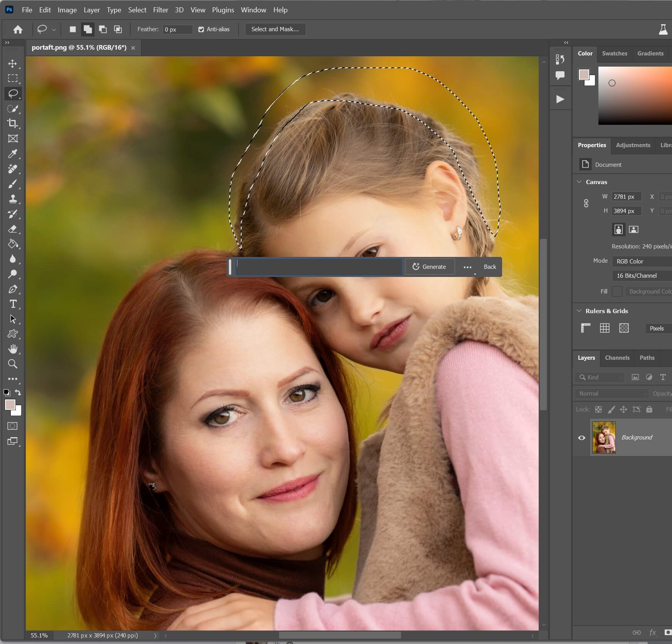
Task: Toggle Anti-alias option in the options bar
Action: point(201,29)
